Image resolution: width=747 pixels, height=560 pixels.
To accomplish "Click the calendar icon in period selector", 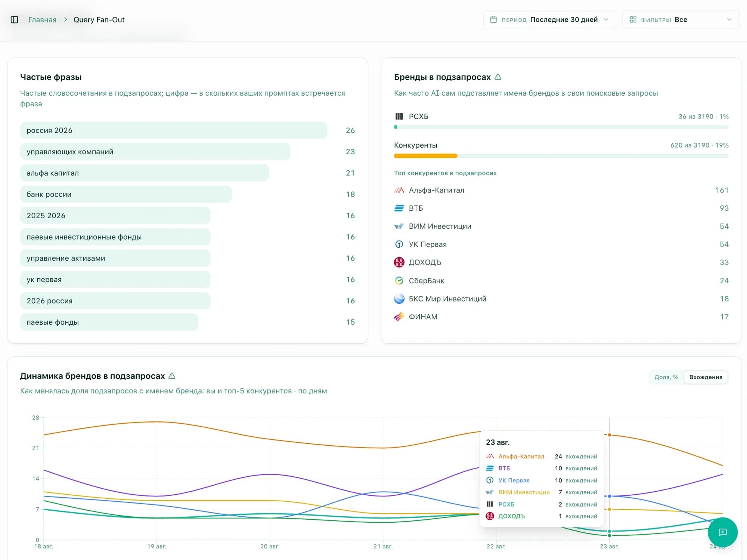I will coord(493,19).
